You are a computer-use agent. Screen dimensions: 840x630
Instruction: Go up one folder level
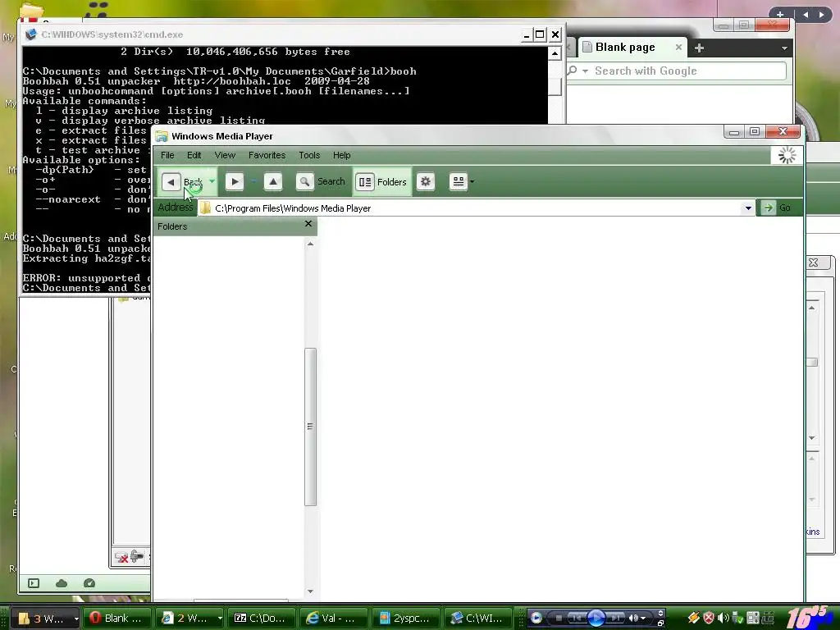point(273,182)
